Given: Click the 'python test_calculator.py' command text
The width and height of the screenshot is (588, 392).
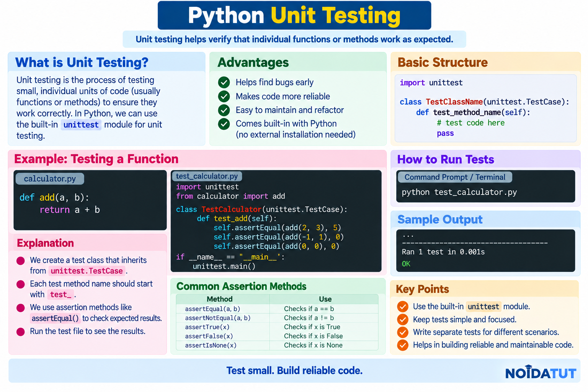Looking at the screenshot, I should tap(459, 192).
